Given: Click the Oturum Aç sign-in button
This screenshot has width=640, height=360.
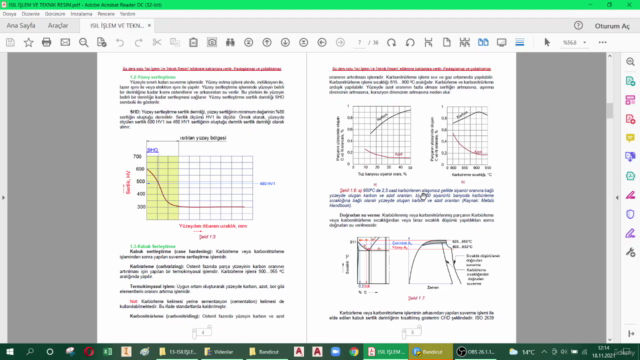Looking at the screenshot, I should [612, 26].
